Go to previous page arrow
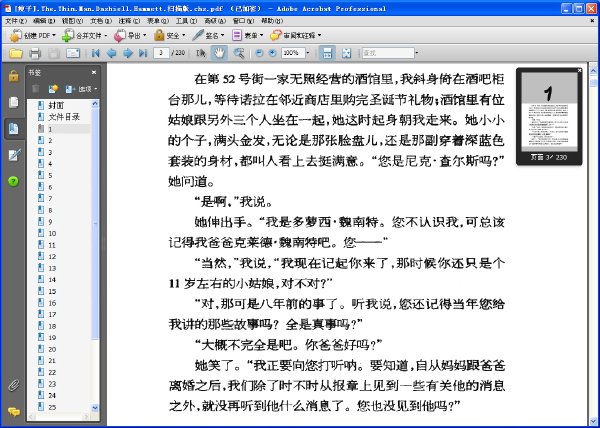The image size is (600, 428). pyautogui.click(x=111, y=53)
